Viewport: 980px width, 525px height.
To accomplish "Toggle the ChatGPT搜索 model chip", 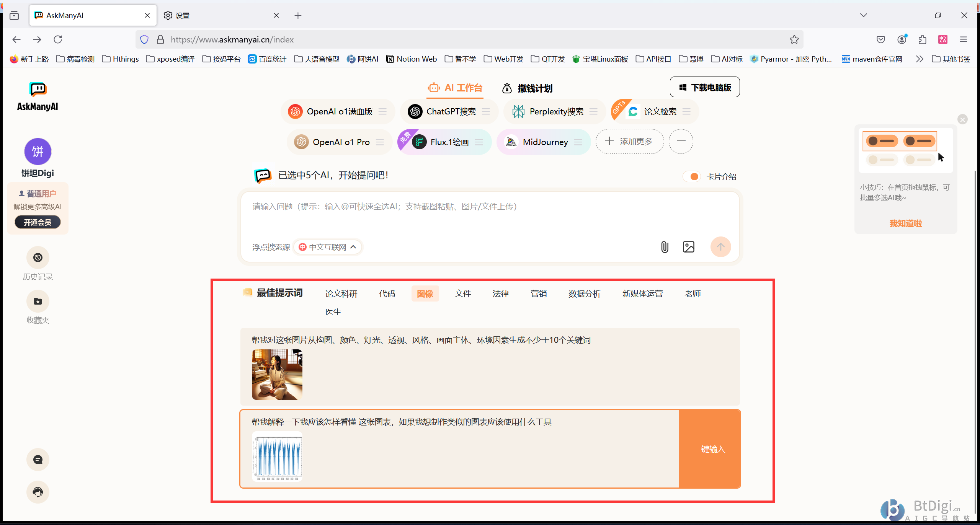I will pos(449,111).
